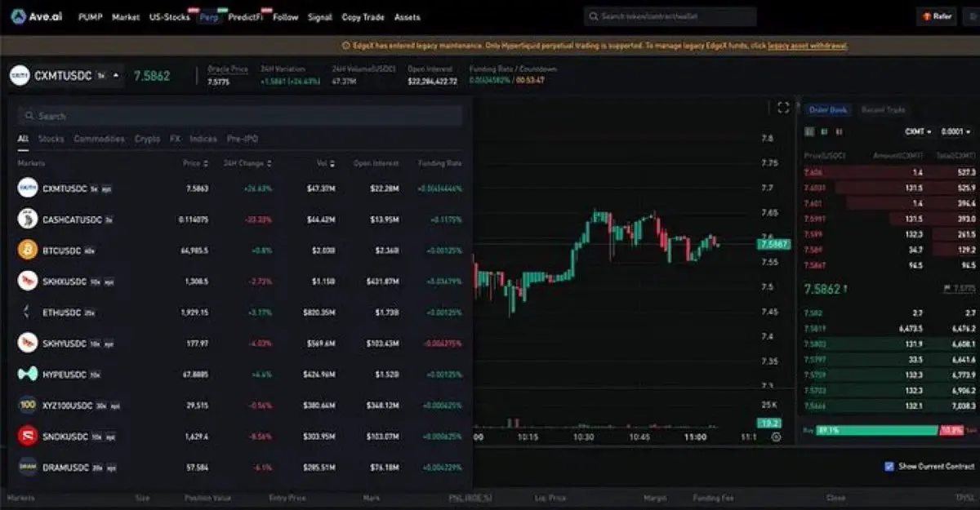980x510 pixels.
Task: Click the BTCUSDC bitcoin coin icon
Action: [28, 250]
